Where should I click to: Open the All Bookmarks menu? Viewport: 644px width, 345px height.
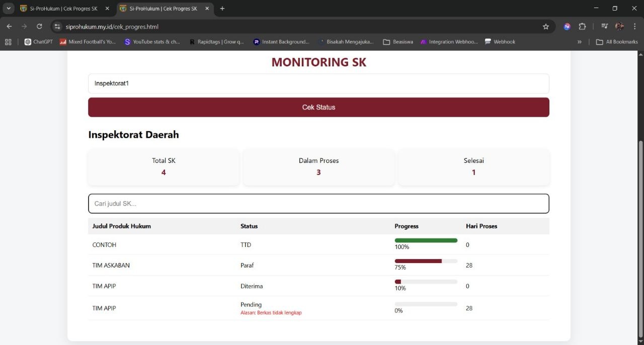click(617, 42)
